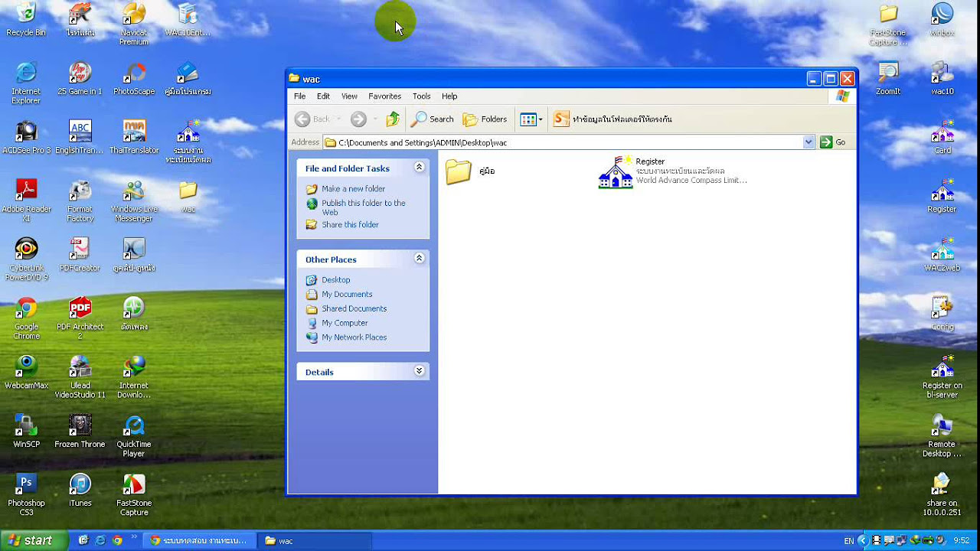The width and height of the screenshot is (980, 551).
Task: Launch WebcamMax desktop shortcut
Action: click(x=26, y=373)
